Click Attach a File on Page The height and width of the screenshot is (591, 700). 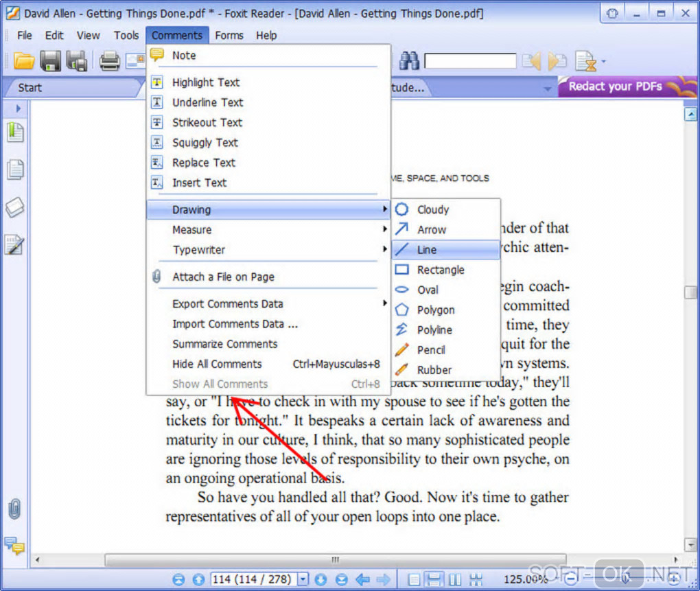point(268,277)
